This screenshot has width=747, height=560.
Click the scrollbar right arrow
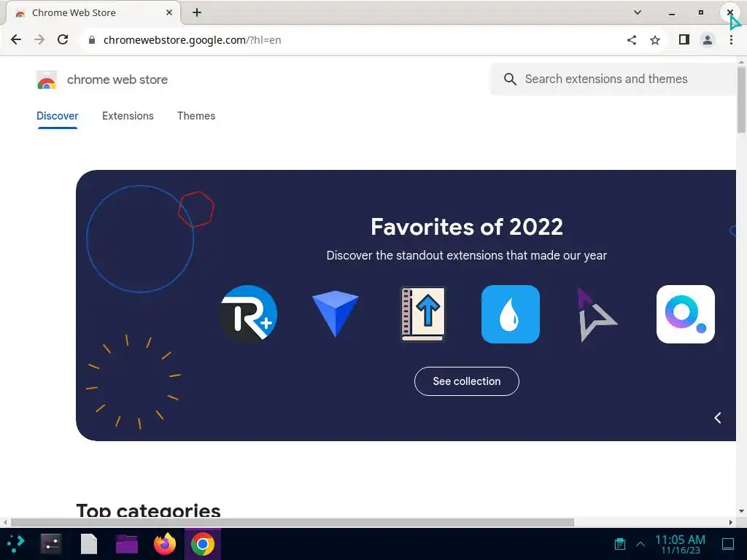731,522
